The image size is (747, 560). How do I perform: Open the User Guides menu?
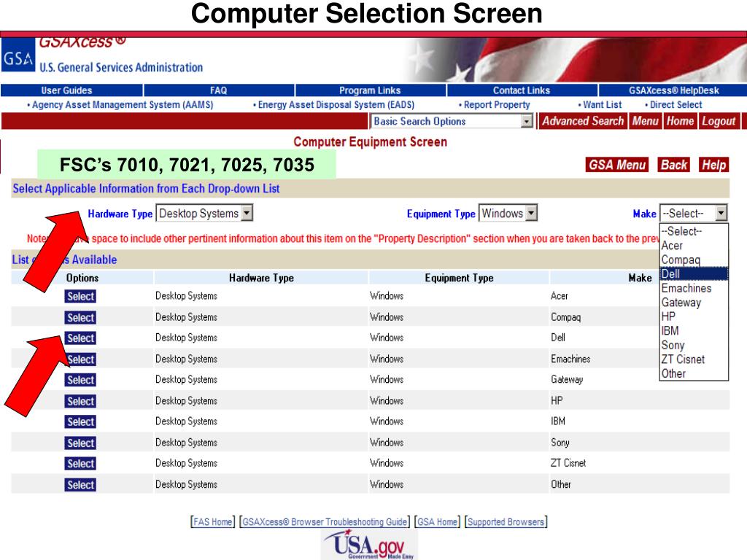point(66,90)
